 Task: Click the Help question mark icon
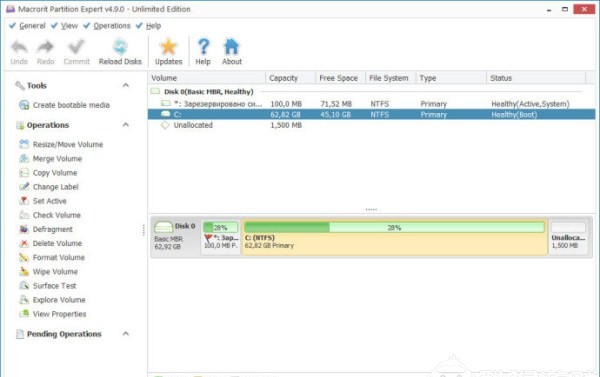pyautogui.click(x=203, y=47)
